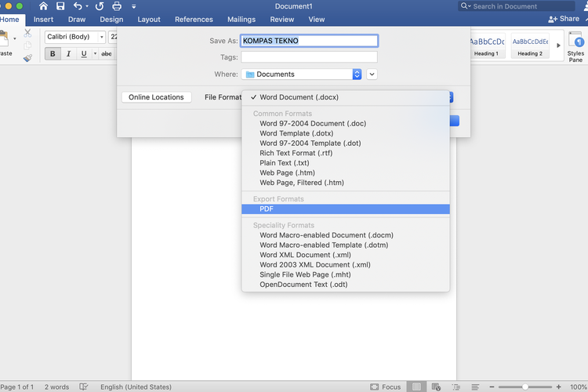
Task: Click the Online Locations button
Action: (157, 97)
